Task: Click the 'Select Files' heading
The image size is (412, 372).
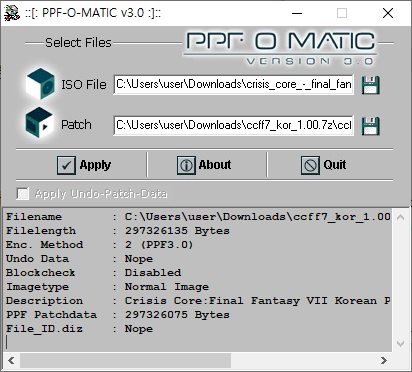Action: 78,43
